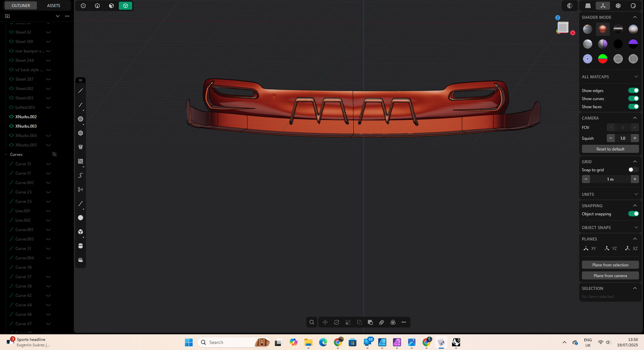Choose the Sphere primitive tool
This screenshot has height=350, width=644.
point(81,218)
